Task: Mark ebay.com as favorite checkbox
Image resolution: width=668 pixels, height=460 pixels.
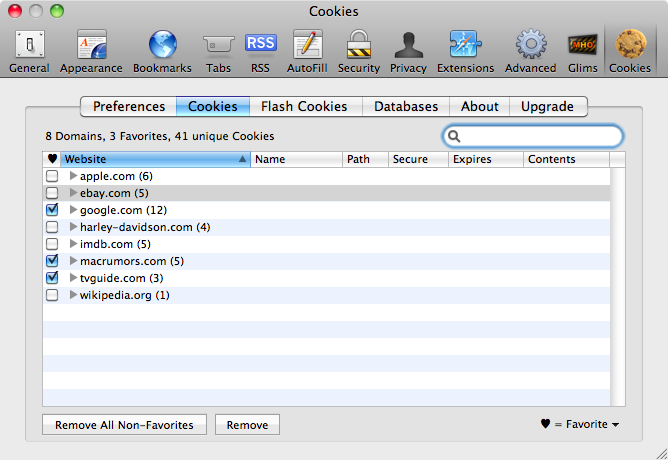Action: point(52,193)
